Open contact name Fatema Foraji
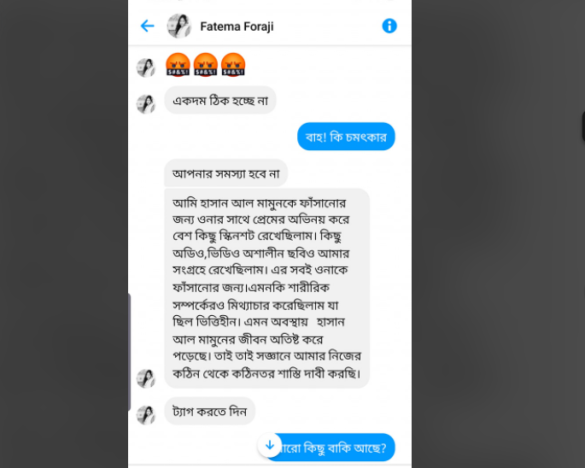Image resolution: width=585 pixels, height=468 pixels. coord(237,26)
